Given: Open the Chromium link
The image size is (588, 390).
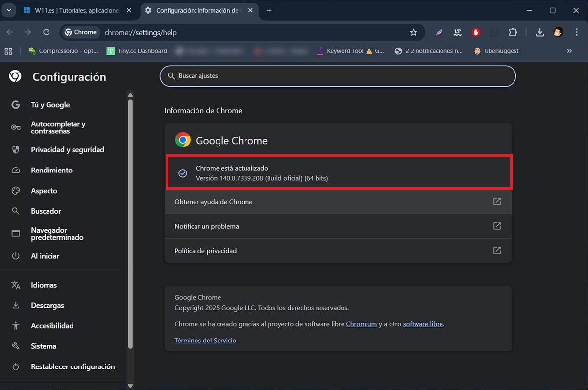Looking at the screenshot, I should tap(361, 324).
